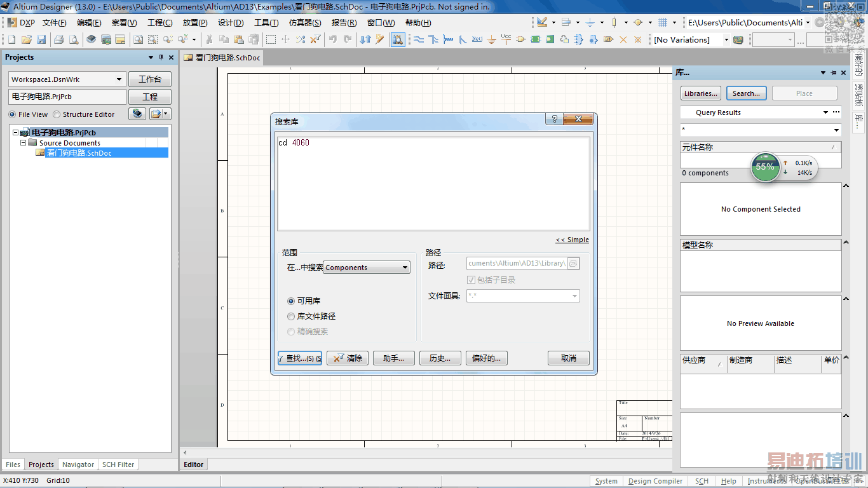Viewport: 868px width, 488px height.
Task: Cut the selection with the scissors icon
Action: tap(209, 39)
